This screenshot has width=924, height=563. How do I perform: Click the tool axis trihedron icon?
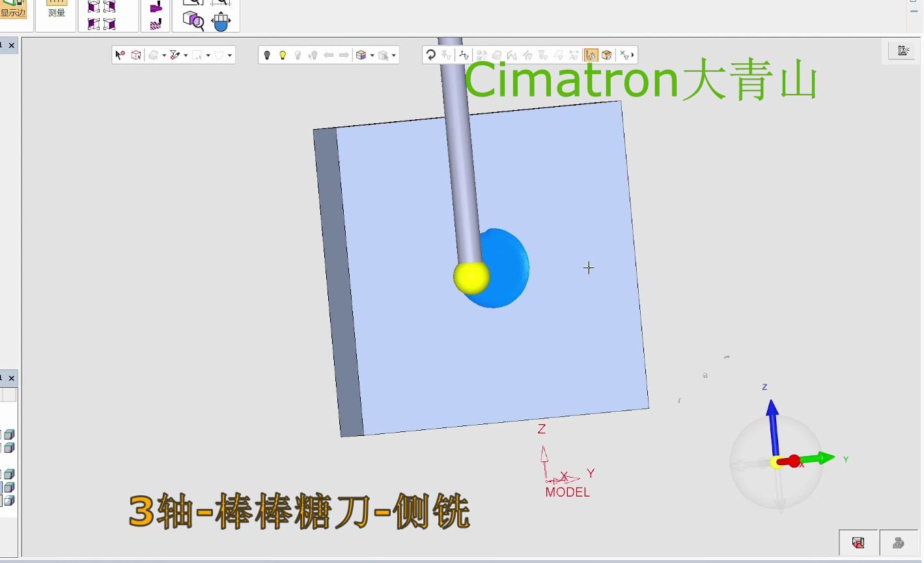[x=464, y=55]
